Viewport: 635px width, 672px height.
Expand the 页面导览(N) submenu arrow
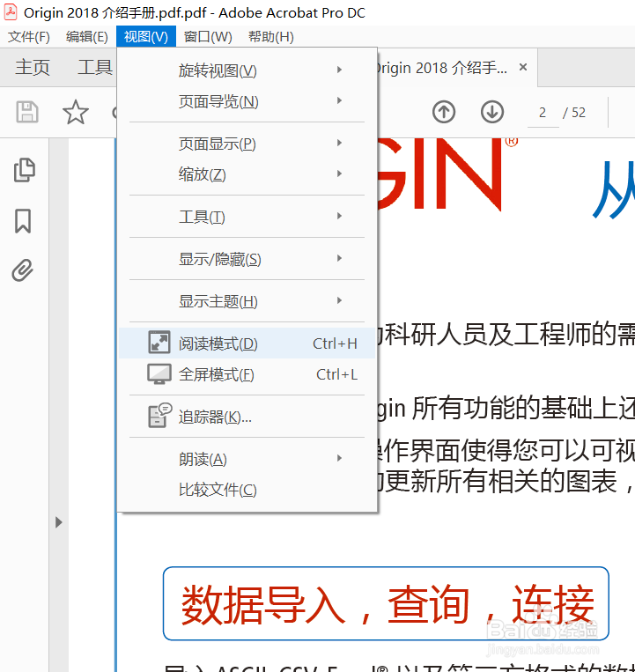click(x=339, y=100)
